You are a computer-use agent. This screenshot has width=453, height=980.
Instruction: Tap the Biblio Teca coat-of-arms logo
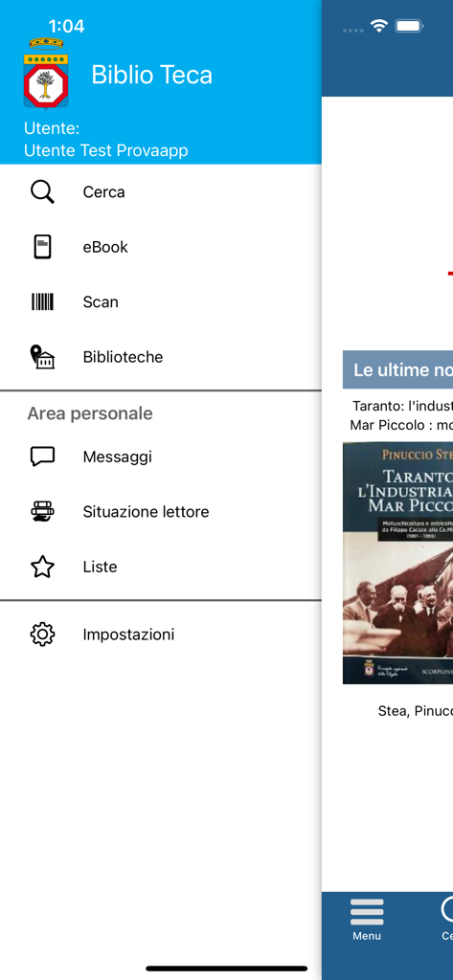click(46, 73)
